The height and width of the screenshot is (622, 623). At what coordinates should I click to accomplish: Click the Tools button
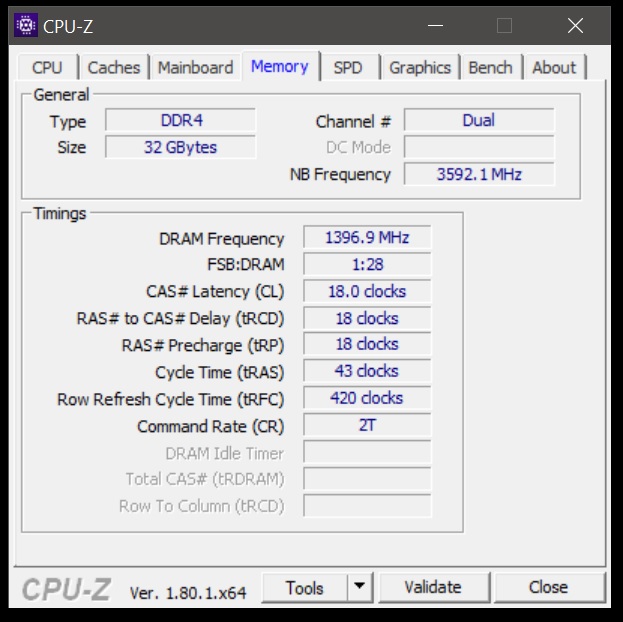coord(305,587)
